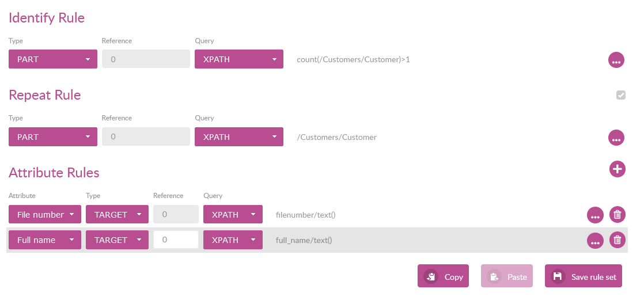Delete the Full name attribute rule
Image resolution: width=644 pixels, height=300 pixels.
(617, 240)
